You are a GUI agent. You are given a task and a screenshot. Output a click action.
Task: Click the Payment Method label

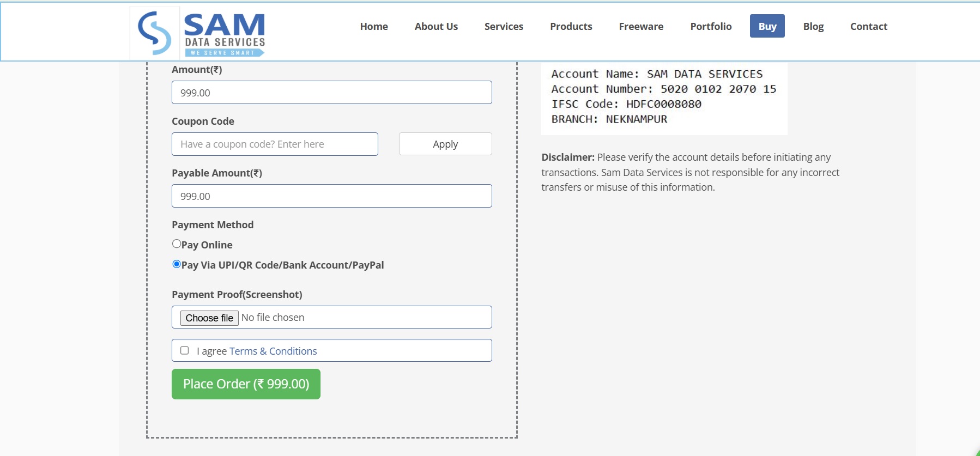213,225
